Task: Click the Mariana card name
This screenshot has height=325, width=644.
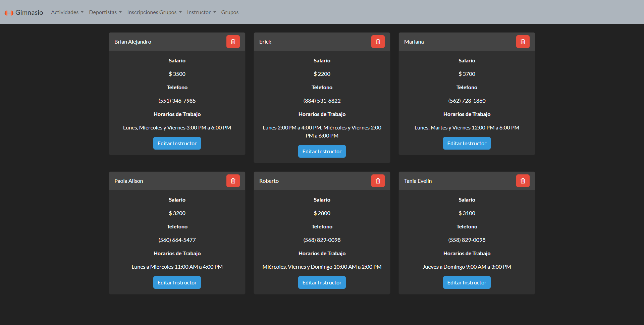Action: [414, 42]
